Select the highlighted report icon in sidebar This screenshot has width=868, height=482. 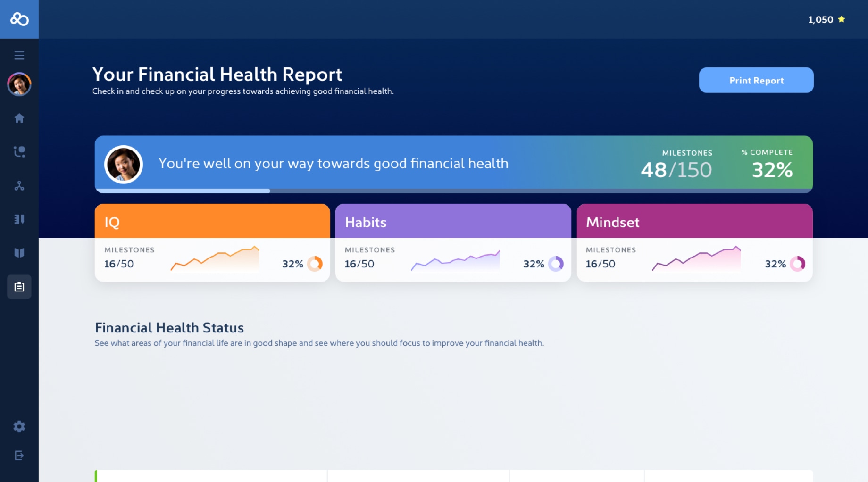pos(19,287)
